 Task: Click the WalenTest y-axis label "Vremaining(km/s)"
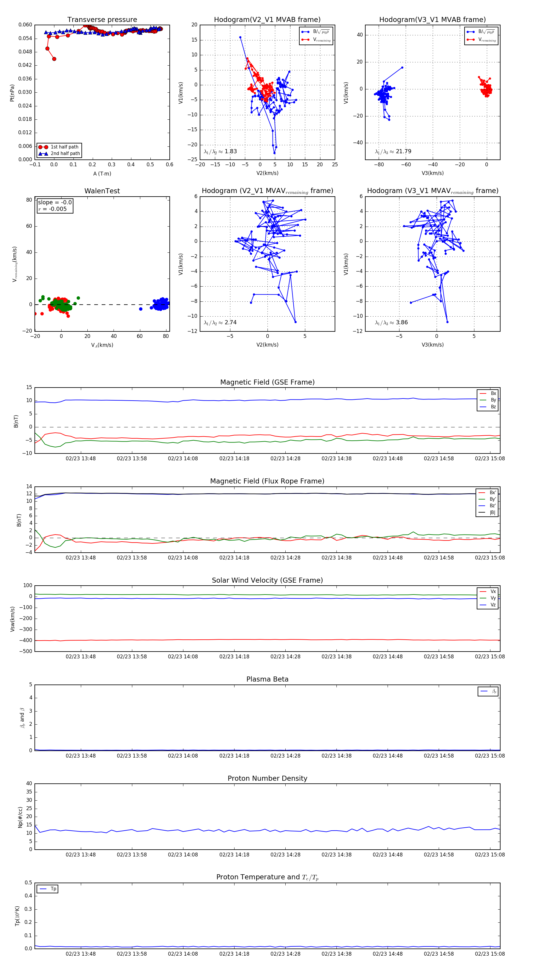pos(15,264)
